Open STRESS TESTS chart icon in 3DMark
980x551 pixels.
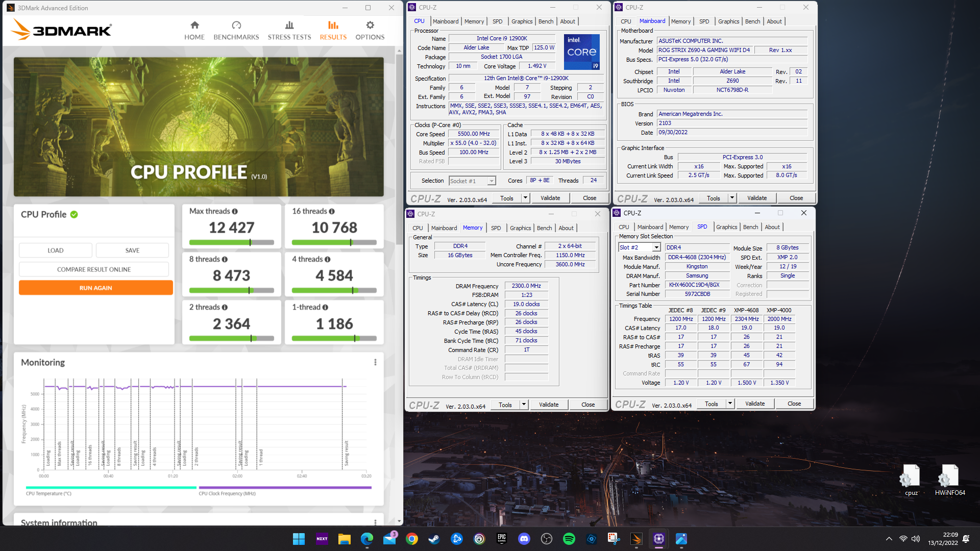(x=289, y=25)
